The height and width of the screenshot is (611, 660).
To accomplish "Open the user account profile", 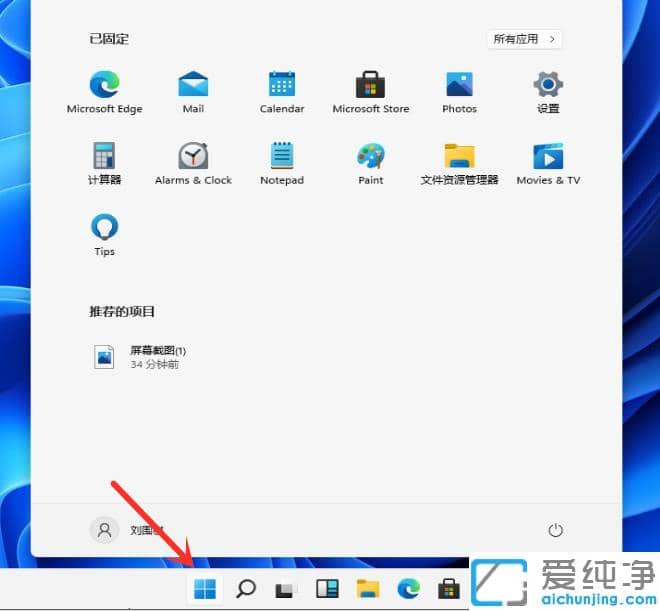I will point(126,530).
